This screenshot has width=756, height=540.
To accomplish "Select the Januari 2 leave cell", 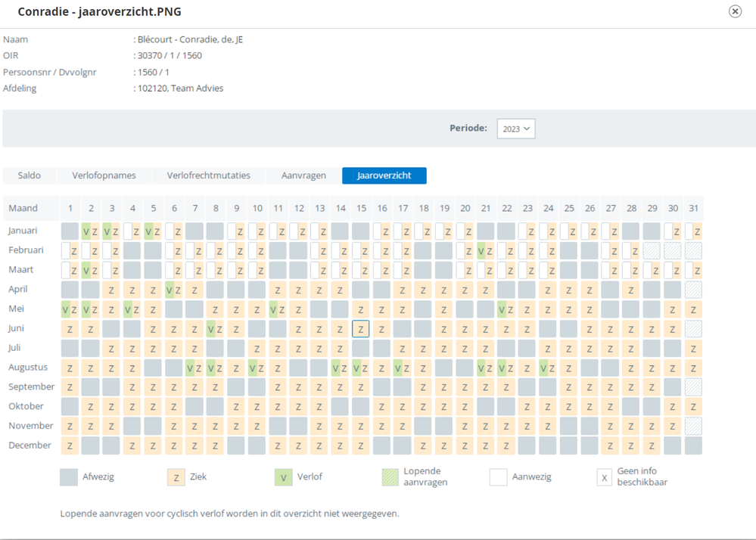I will click(x=91, y=231).
